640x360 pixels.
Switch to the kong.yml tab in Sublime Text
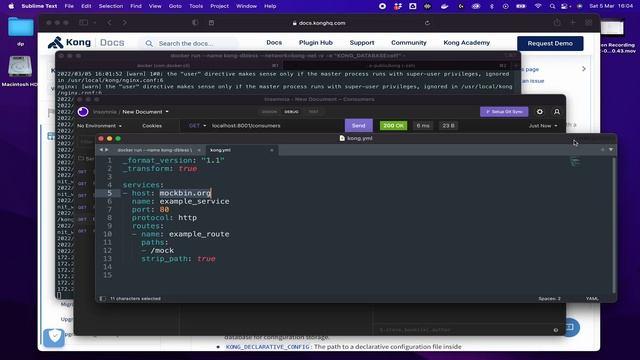point(220,150)
